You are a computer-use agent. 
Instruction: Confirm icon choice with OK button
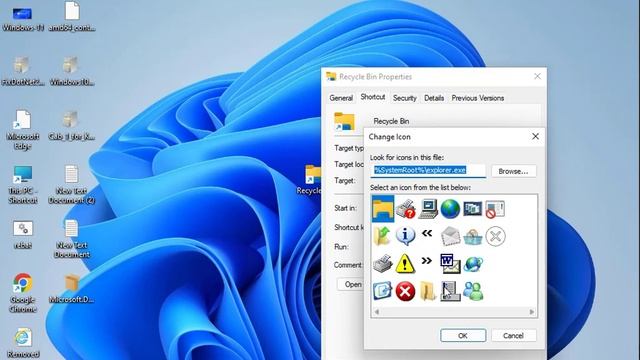pyautogui.click(x=463, y=336)
